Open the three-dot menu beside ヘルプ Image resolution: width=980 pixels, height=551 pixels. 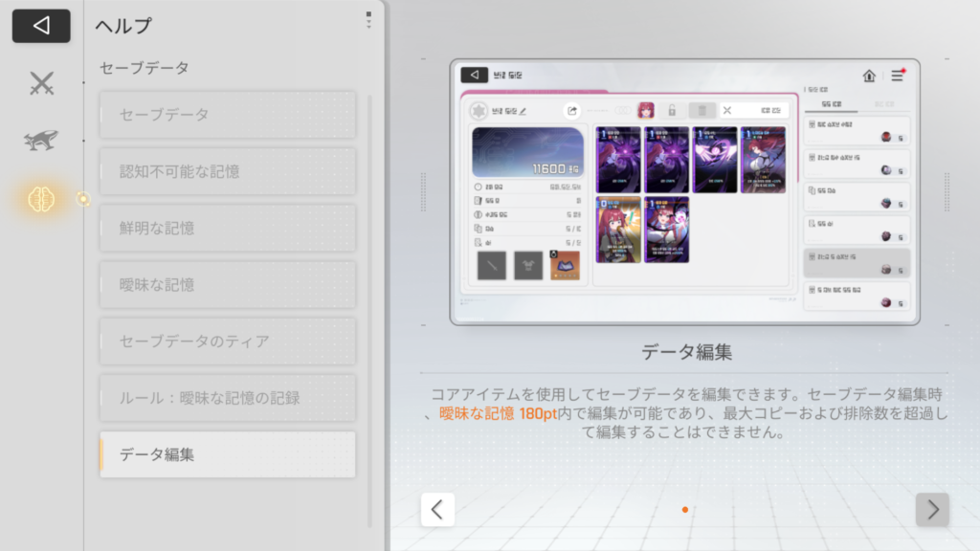tap(368, 20)
